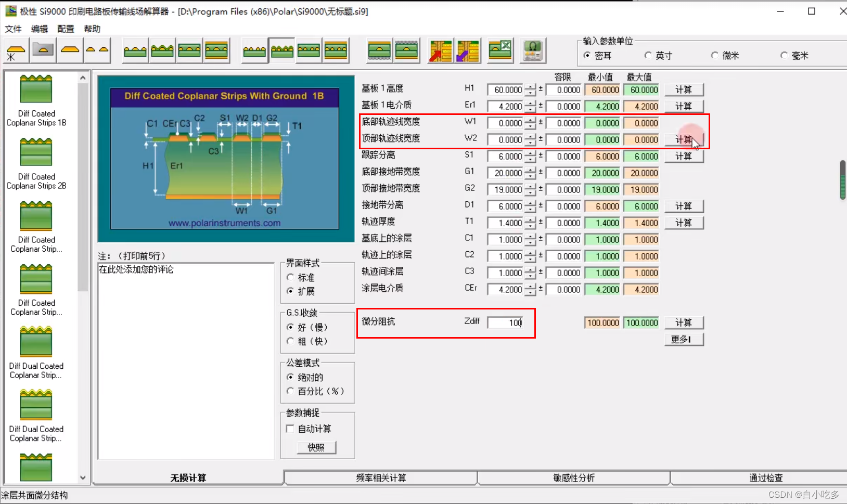The width and height of the screenshot is (847, 504).
Task: Export the structure to Excel icon
Action: click(x=499, y=50)
